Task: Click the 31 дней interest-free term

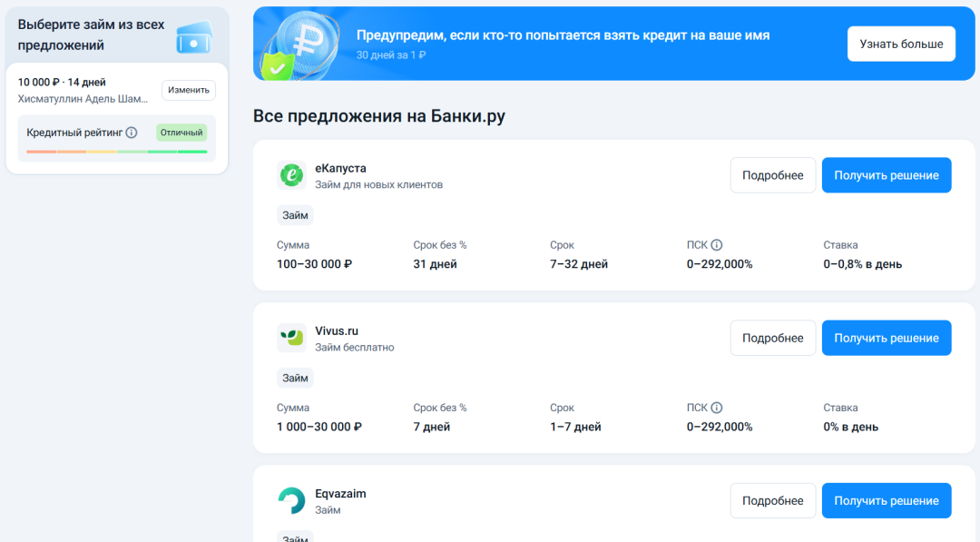Action: point(435,264)
